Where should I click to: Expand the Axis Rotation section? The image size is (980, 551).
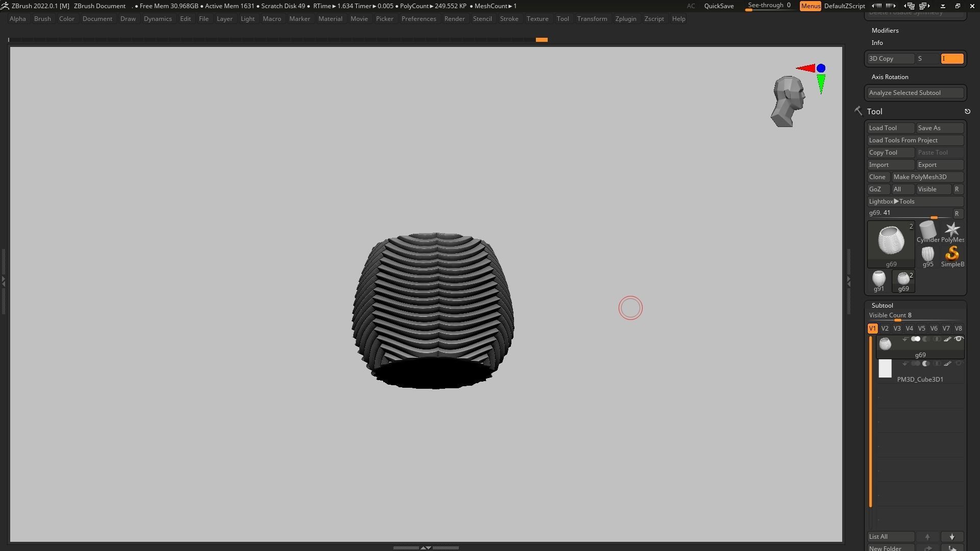[890, 77]
